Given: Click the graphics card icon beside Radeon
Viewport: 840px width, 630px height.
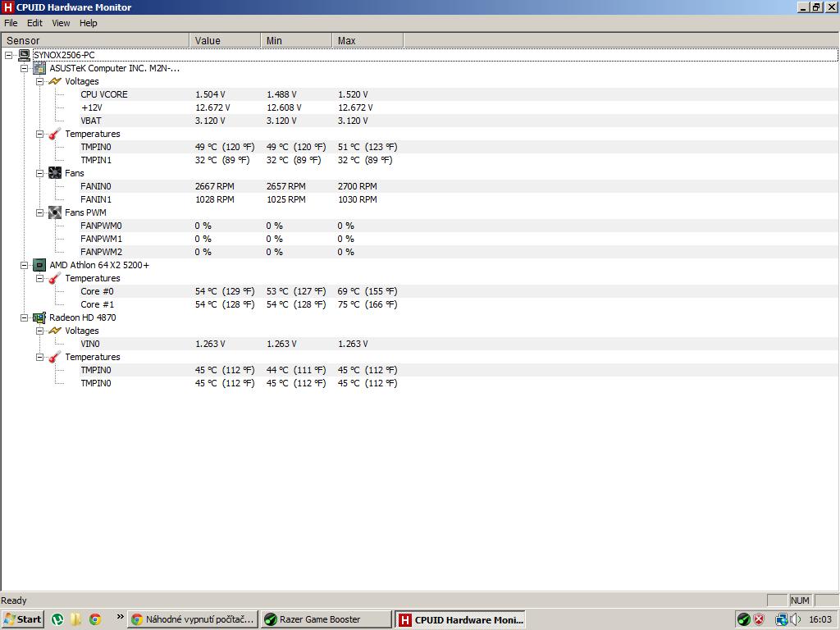Looking at the screenshot, I should pos(39,317).
